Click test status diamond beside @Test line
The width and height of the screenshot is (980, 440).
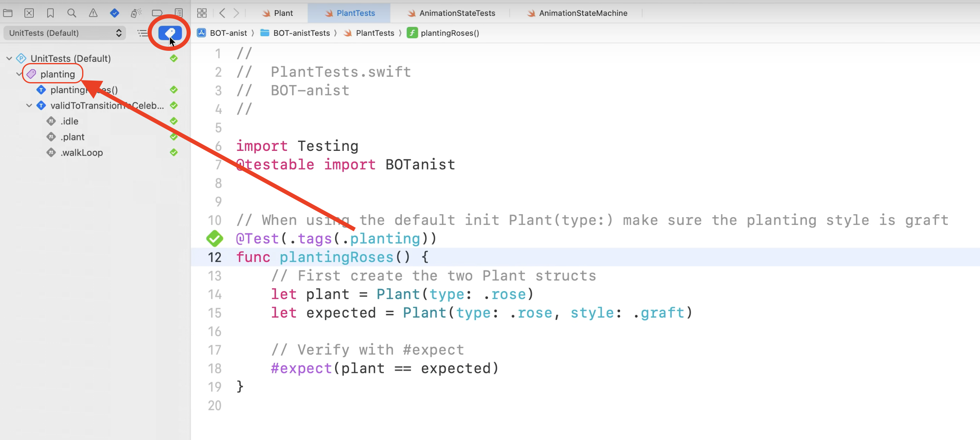pos(215,239)
